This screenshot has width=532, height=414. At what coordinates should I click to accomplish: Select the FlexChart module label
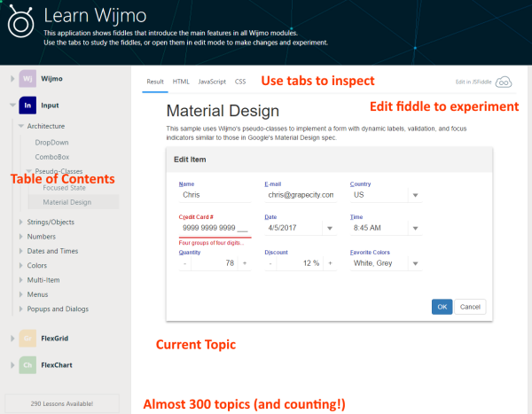click(57, 365)
